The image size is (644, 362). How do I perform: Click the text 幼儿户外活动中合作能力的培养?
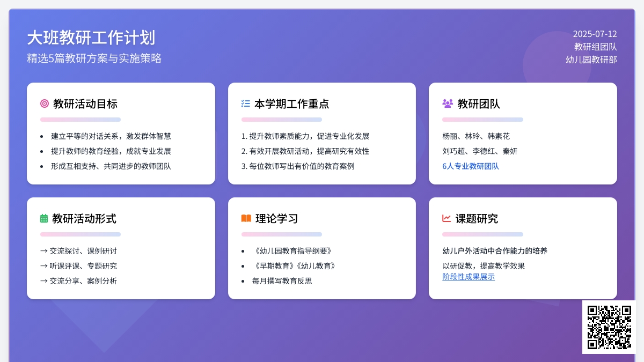coord(495,251)
